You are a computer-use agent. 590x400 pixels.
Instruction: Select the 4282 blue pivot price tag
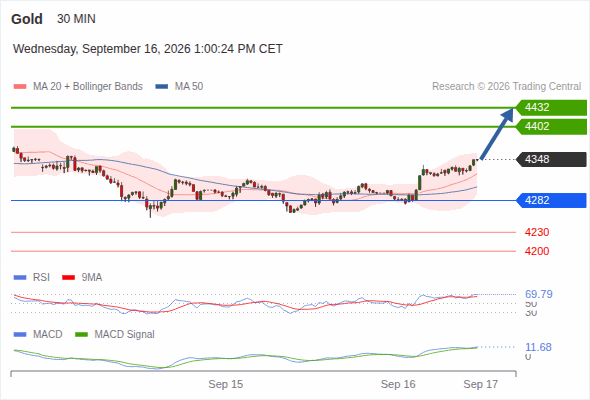point(551,201)
